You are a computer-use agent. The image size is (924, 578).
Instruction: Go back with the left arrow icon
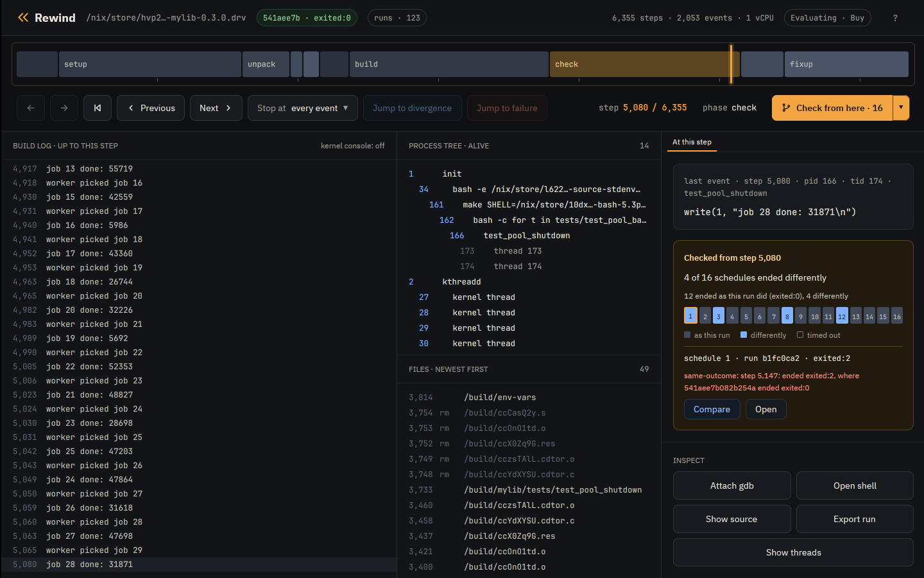pyautogui.click(x=31, y=108)
